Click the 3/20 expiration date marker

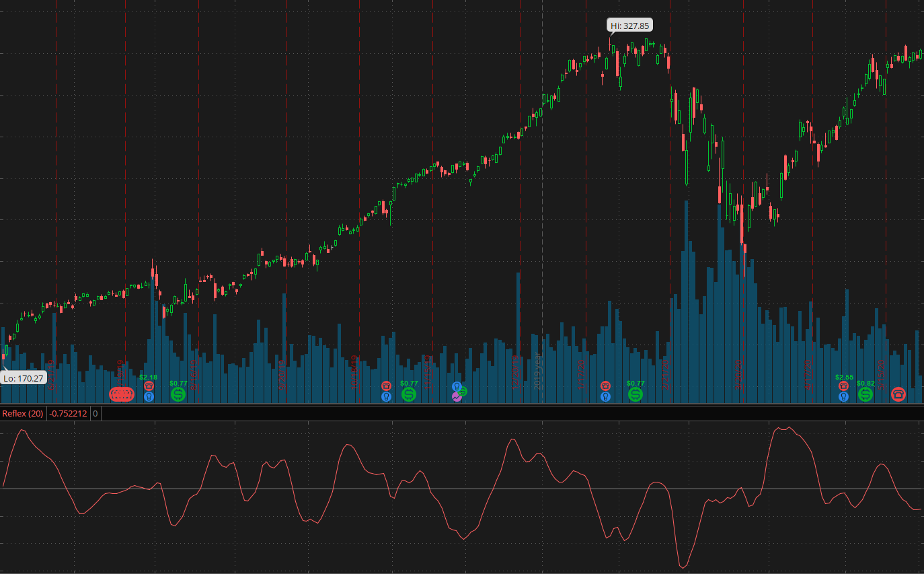738,372
